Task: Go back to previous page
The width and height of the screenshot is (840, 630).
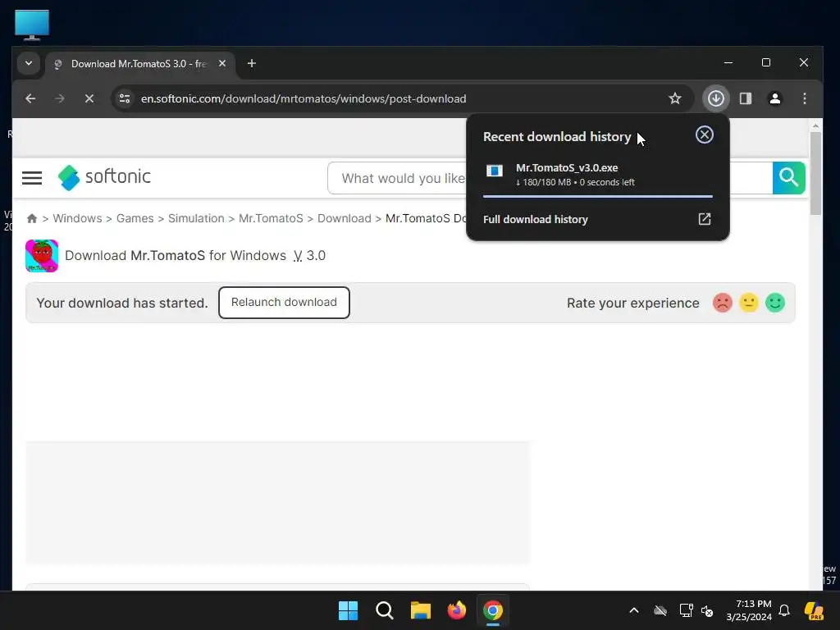Action: (x=30, y=98)
